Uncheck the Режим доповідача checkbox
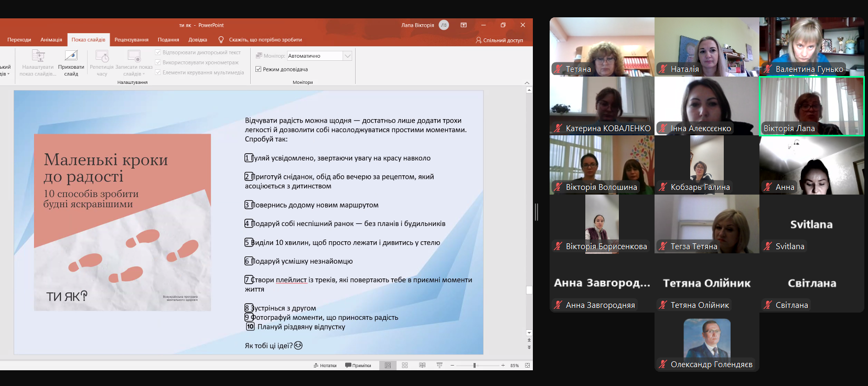Screen dimensions: 868x386 pyautogui.click(x=258, y=69)
